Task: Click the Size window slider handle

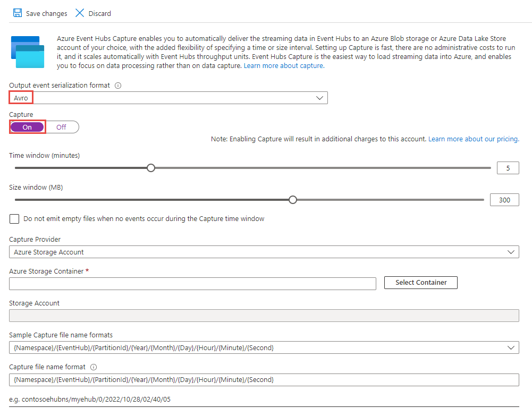Action: [x=292, y=199]
